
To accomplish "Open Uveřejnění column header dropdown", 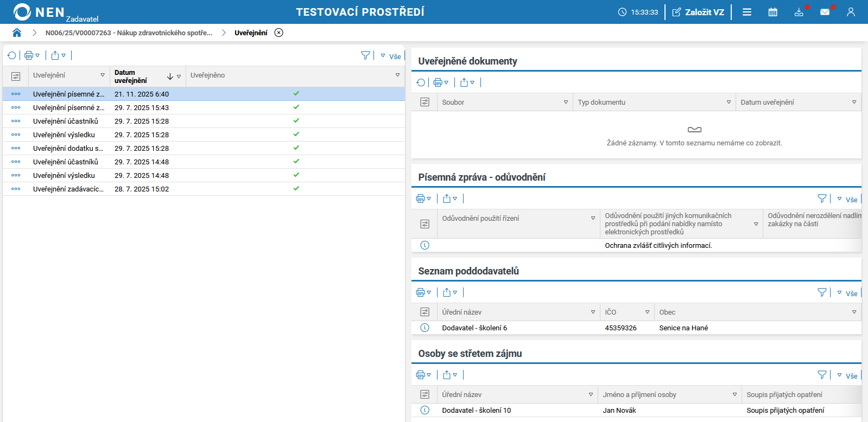I will click(x=103, y=75).
